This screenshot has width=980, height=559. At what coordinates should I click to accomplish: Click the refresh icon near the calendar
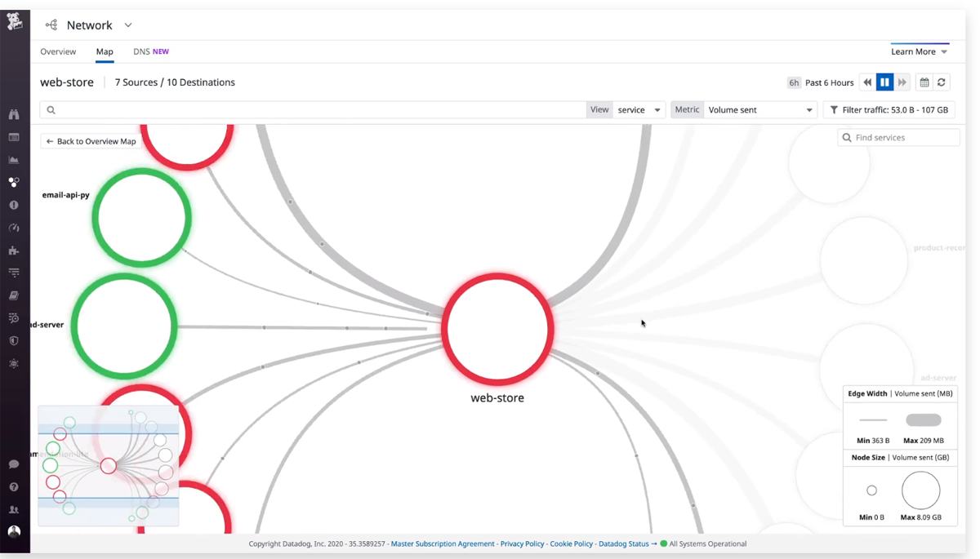(x=942, y=82)
